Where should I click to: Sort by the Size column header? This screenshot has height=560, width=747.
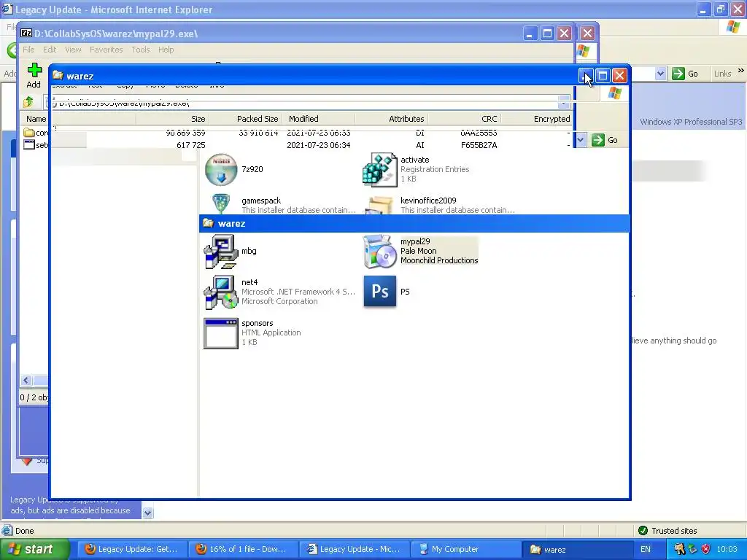pyautogui.click(x=172, y=119)
